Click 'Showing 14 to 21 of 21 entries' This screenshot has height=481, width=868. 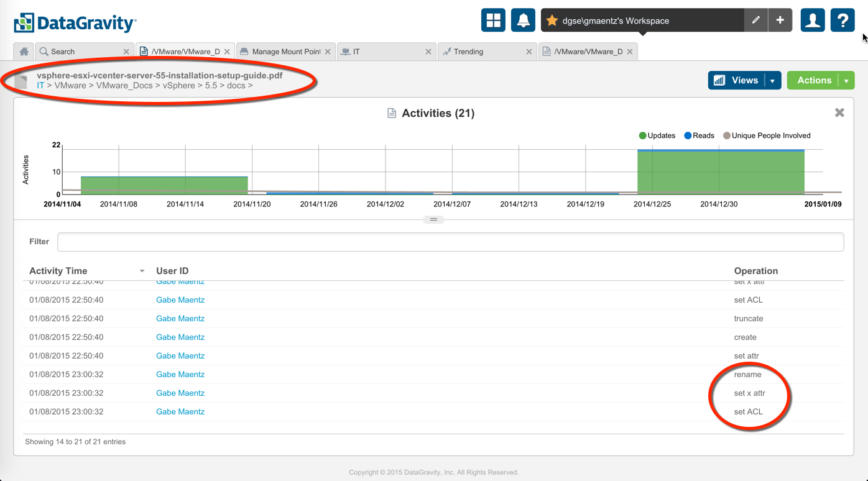coord(75,442)
